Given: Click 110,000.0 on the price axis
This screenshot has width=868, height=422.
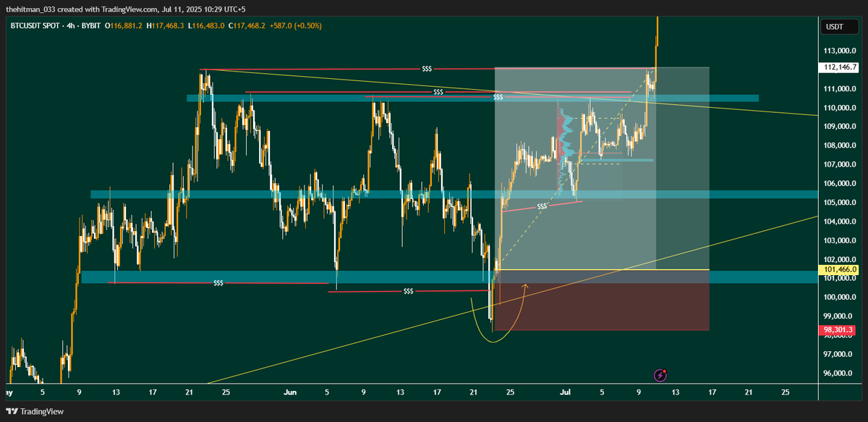Looking at the screenshot, I should point(838,108).
